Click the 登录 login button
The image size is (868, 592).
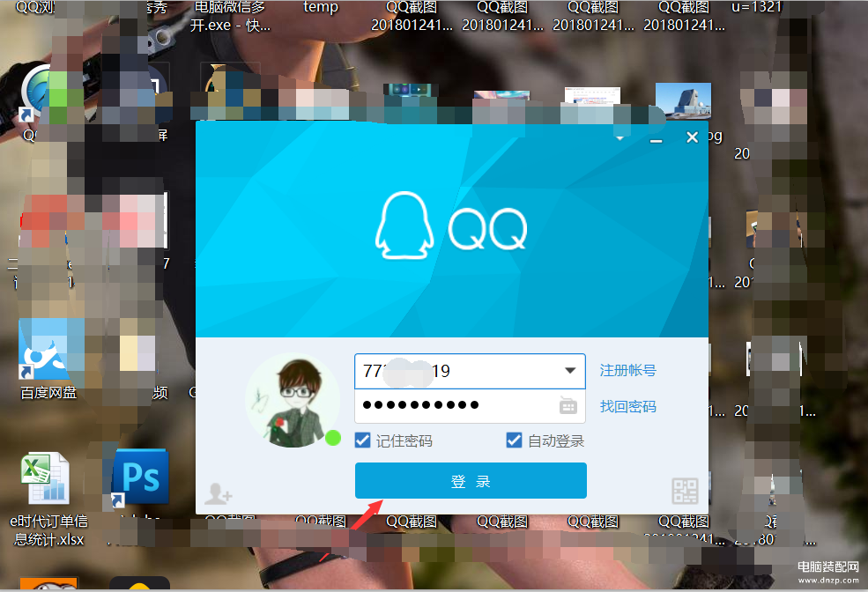click(x=471, y=481)
